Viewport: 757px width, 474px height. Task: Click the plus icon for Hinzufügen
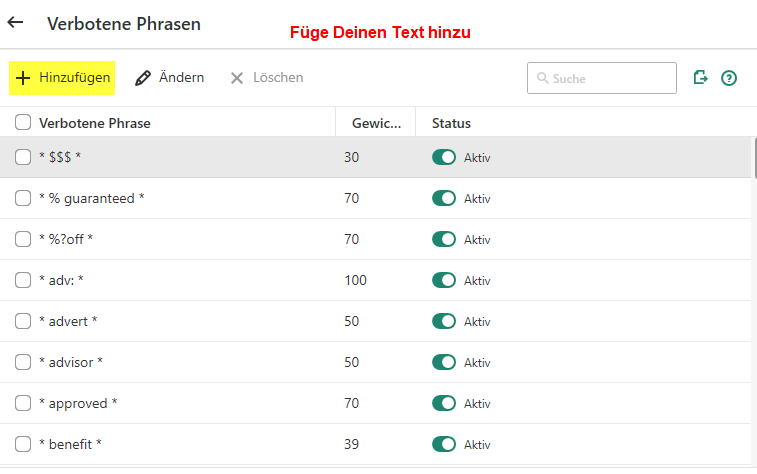pyautogui.click(x=24, y=78)
